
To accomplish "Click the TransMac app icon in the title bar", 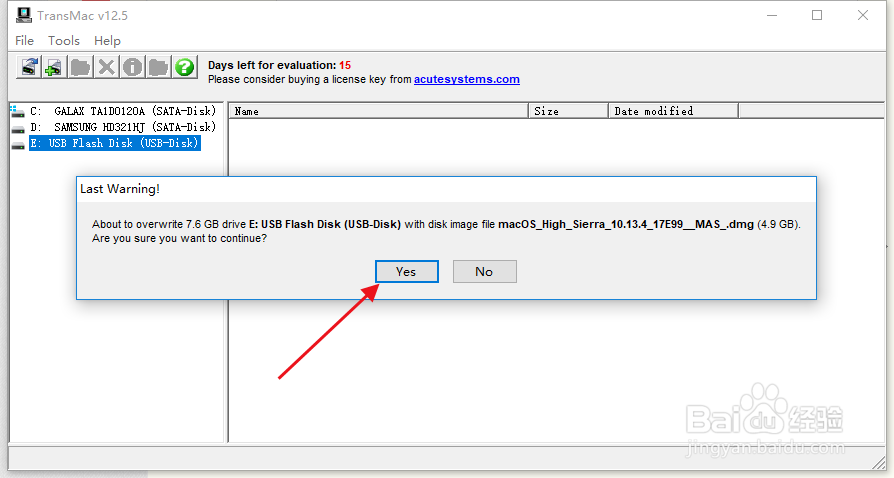I will (23, 15).
